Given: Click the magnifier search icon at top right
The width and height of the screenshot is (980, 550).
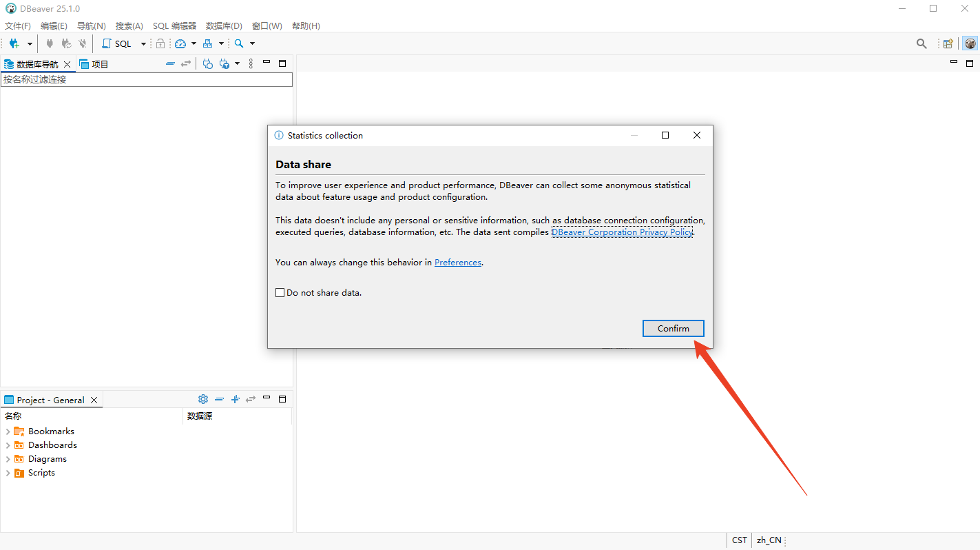Looking at the screenshot, I should click(x=921, y=43).
